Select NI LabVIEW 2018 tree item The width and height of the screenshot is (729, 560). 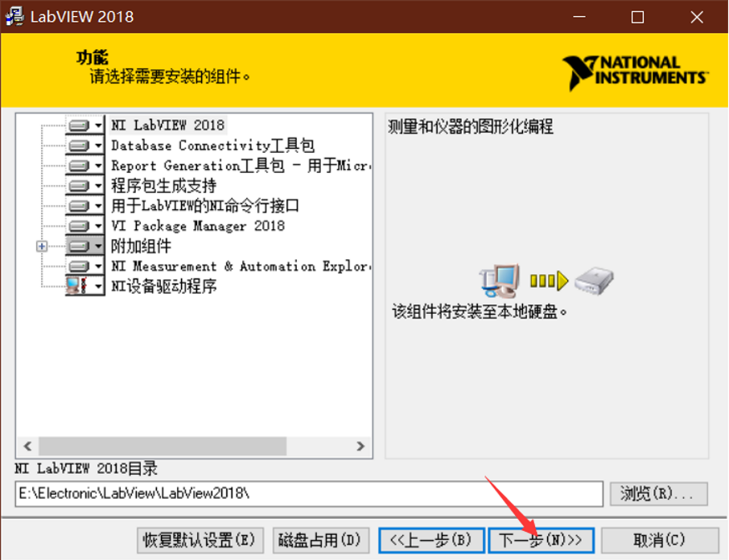pos(168,125)
